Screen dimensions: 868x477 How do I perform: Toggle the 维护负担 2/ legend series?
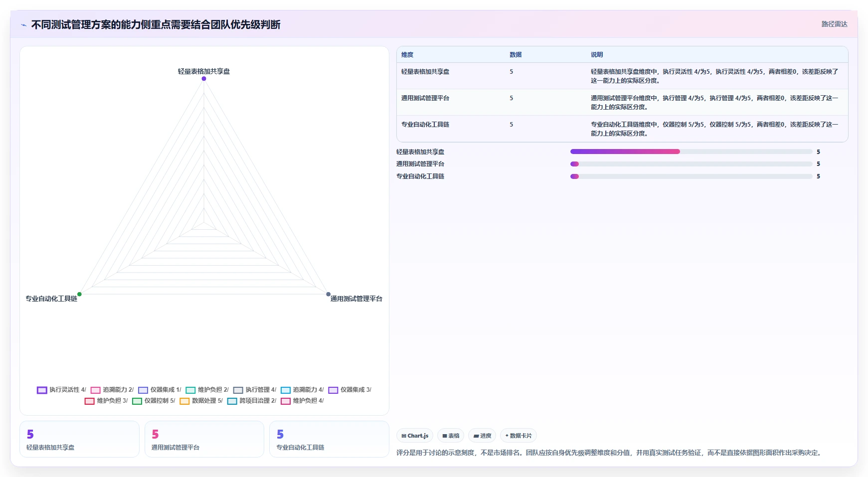tap(207, 390)
